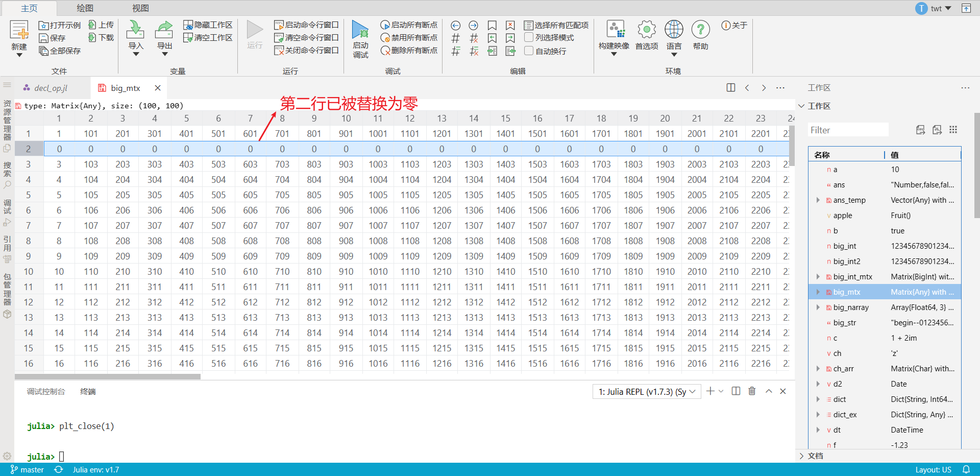
Task: Click 隐藏工作区 (Hide Workspace)
Action: [208, 25]
